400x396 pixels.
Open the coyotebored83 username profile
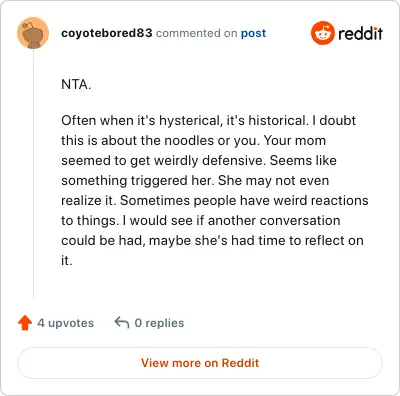[107, 33]
